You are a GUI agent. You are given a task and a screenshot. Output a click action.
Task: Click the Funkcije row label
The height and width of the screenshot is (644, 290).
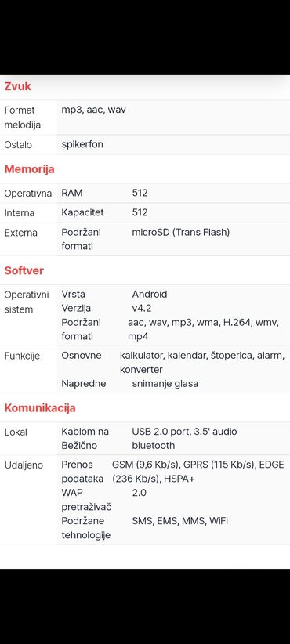click(22, 356)
